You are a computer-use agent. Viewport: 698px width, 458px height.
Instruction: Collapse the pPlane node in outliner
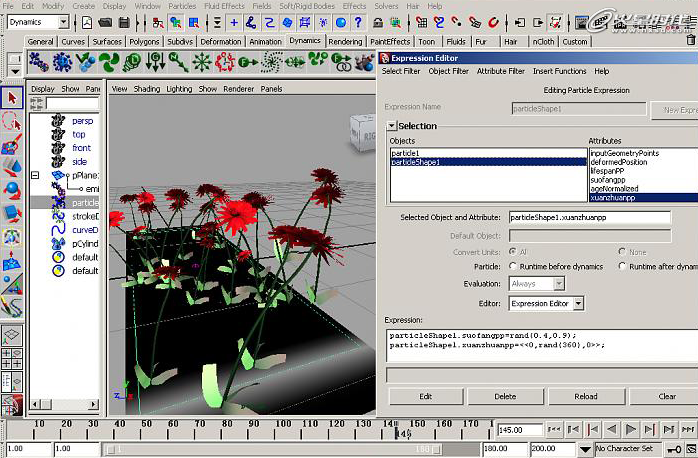36,175
